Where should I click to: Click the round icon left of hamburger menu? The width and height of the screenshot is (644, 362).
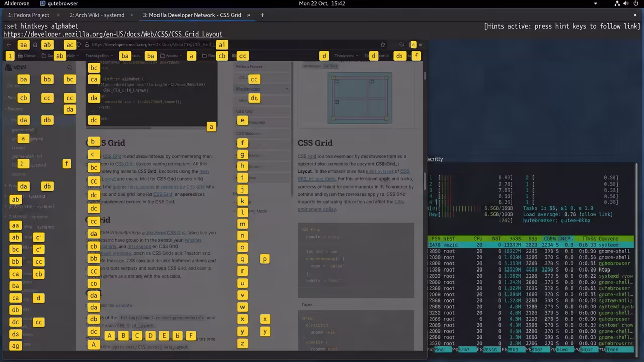401,45
